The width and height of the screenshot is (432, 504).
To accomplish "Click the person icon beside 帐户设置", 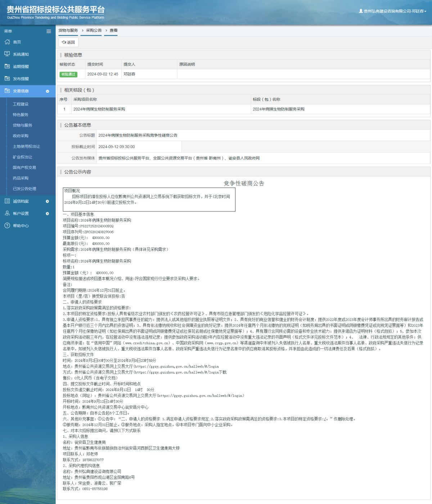I will tap(7, 213).
